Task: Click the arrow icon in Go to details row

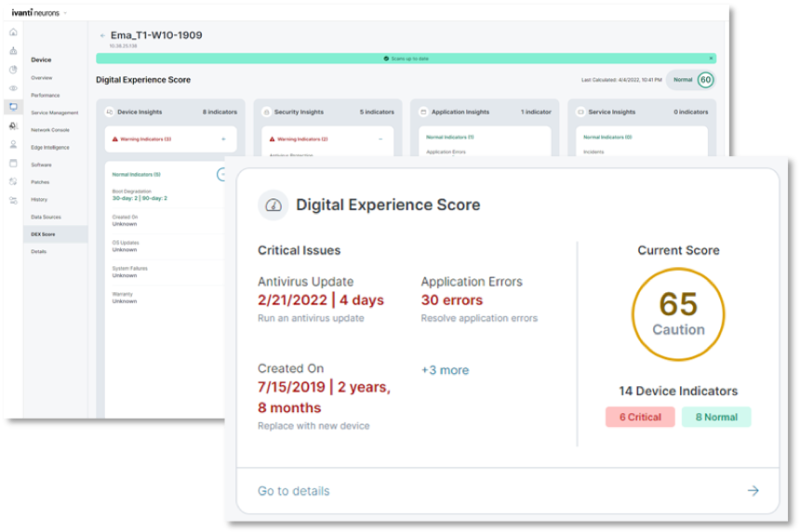Action: tap(753, 491)
